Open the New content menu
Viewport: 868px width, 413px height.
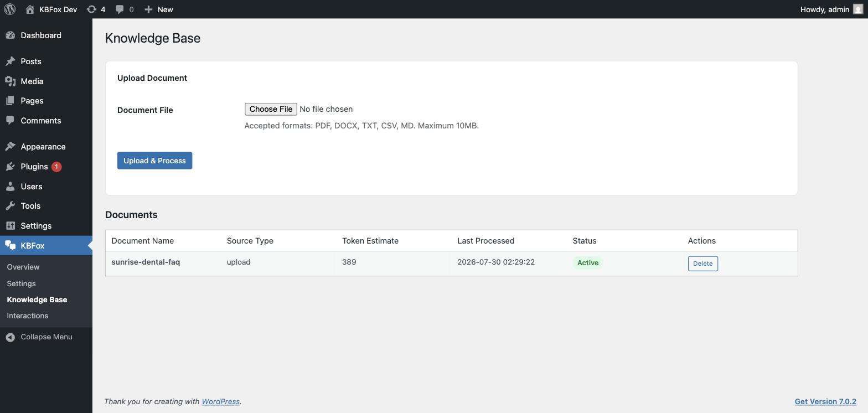point(159,9)
